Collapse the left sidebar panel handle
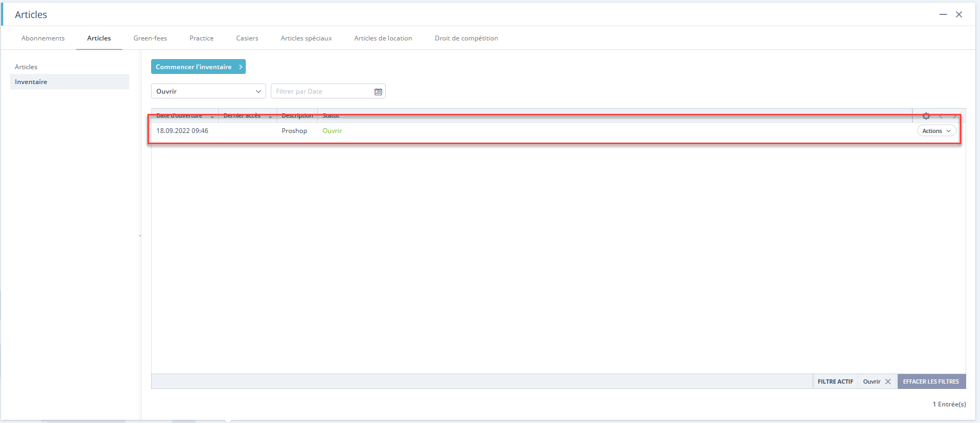This screenshot has height=423, width=980. click(140, 235)
